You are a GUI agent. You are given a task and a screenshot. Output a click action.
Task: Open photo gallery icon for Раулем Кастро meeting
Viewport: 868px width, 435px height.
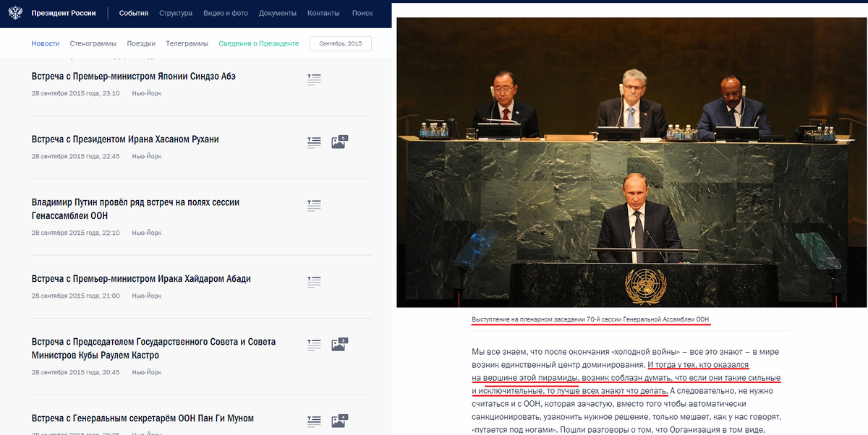(x=339, y=344)
